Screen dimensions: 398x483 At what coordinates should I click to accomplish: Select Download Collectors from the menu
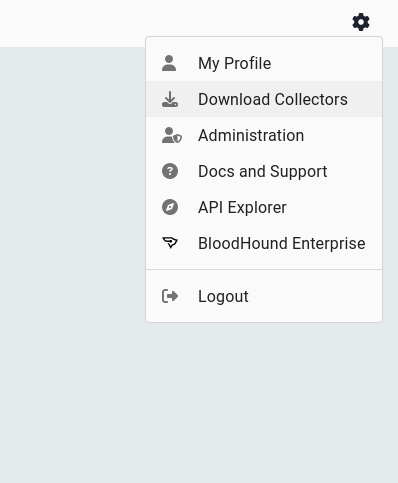coord(264,99)
